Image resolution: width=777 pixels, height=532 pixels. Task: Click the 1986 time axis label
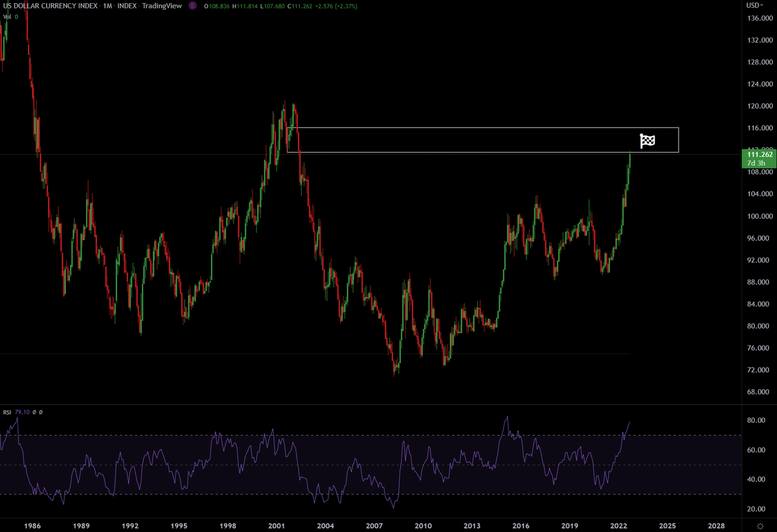click(32, 527)
